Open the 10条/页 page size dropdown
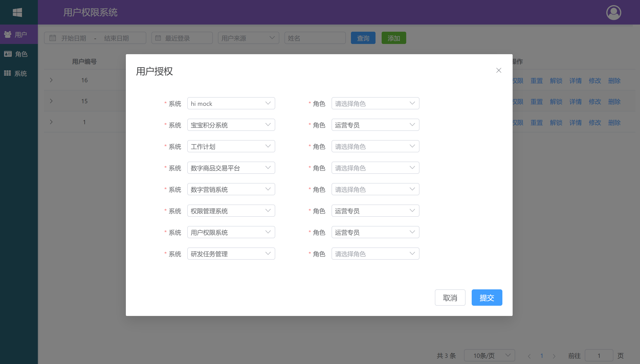 click(489, 355)
